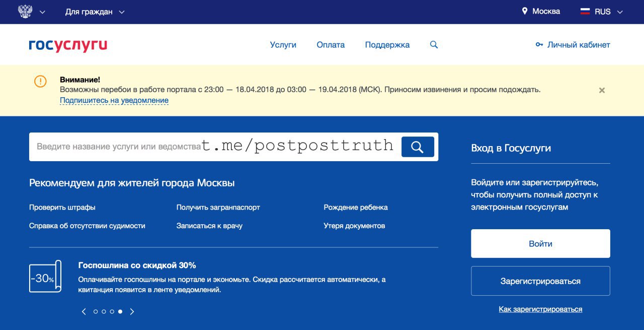644x330 pixels.
Task: Go to the Госуслуги logo homepage
Action: click(68, 45)
